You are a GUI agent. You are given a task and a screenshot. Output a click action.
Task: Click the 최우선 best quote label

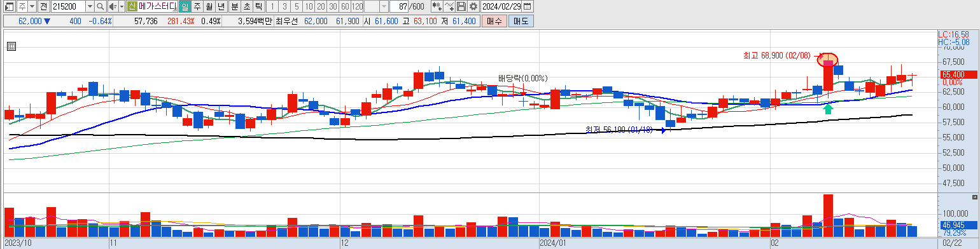tap(287, 21)
